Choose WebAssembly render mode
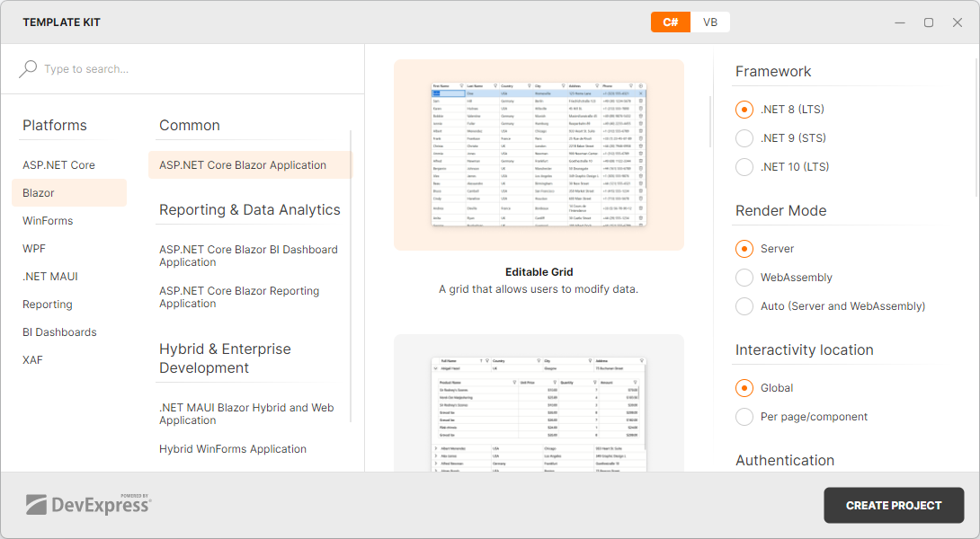Image resolution: width=980 pixels, height=539 pixels. (x=744, y=278)
